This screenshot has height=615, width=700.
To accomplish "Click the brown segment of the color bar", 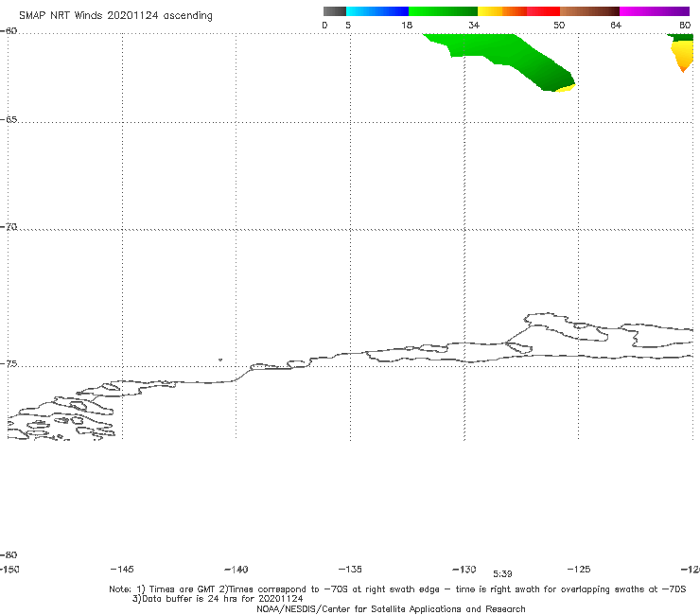I will point(589,11).
